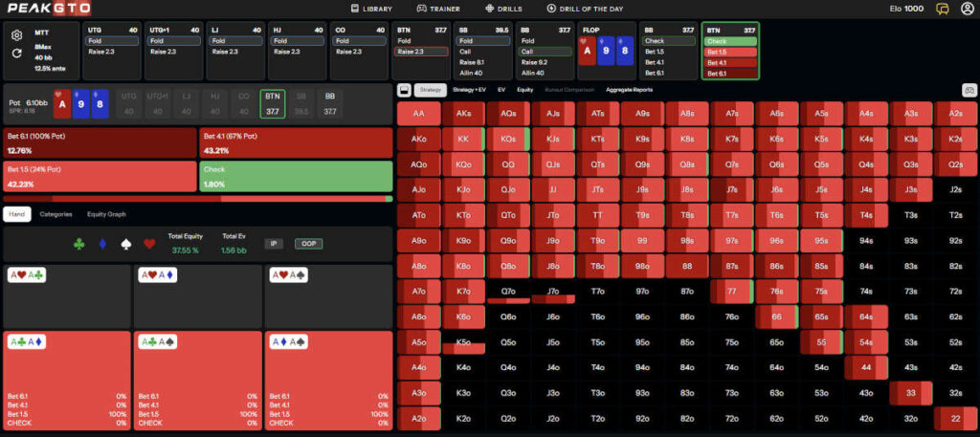Screen dimensions: 980x437
Task: Select Allin 40 in the preflop BB card
Action: (545, 73)
